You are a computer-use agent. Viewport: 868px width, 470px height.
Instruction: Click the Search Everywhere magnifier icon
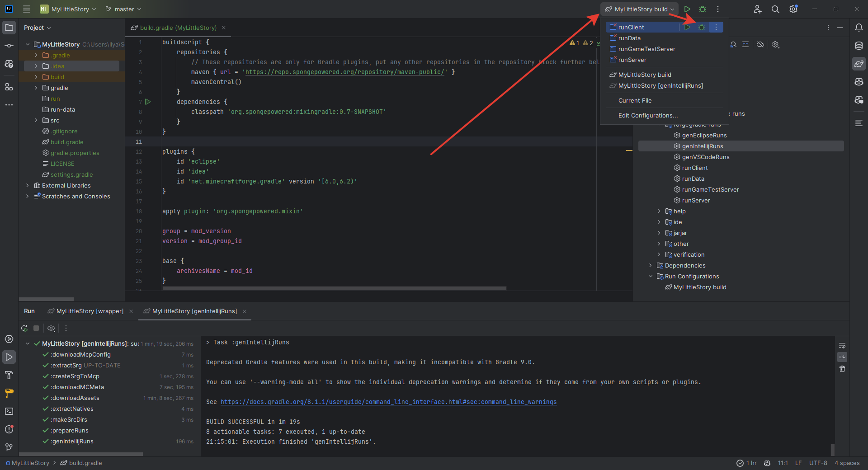point(775,9)
